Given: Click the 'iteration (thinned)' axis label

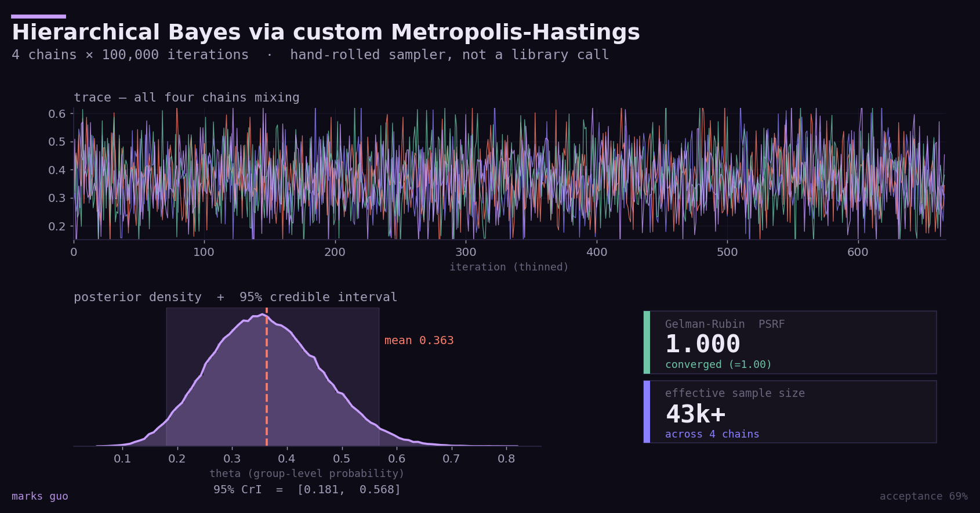Looking at the screenshot, I should (509, 267).
